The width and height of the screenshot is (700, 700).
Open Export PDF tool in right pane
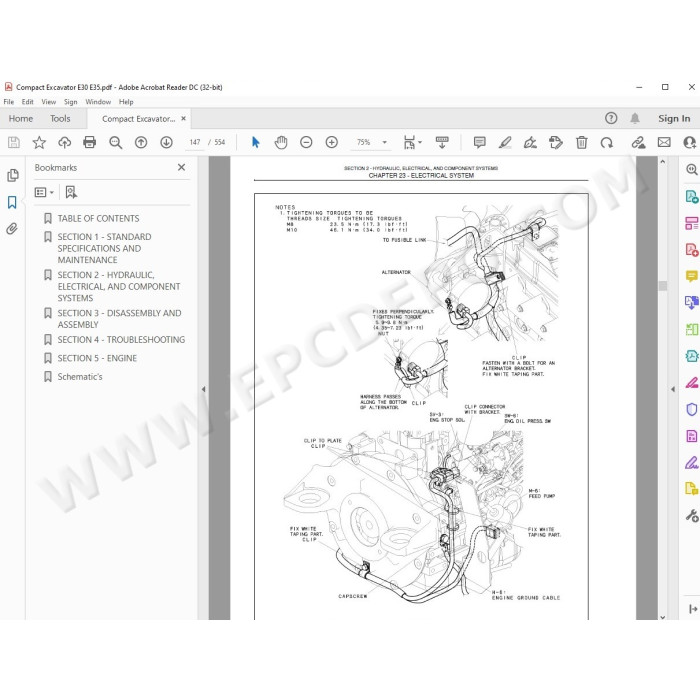[x=692, y=196]
